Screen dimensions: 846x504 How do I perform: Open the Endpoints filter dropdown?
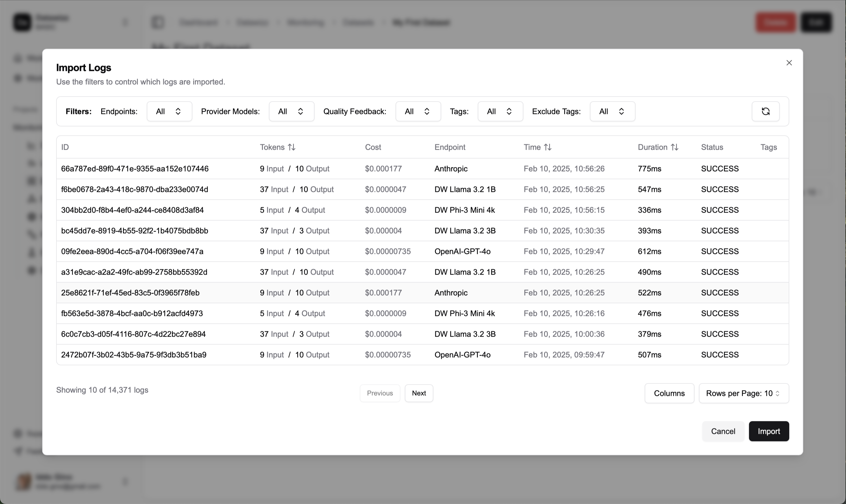pyautogui.click(x=169, y=111)
